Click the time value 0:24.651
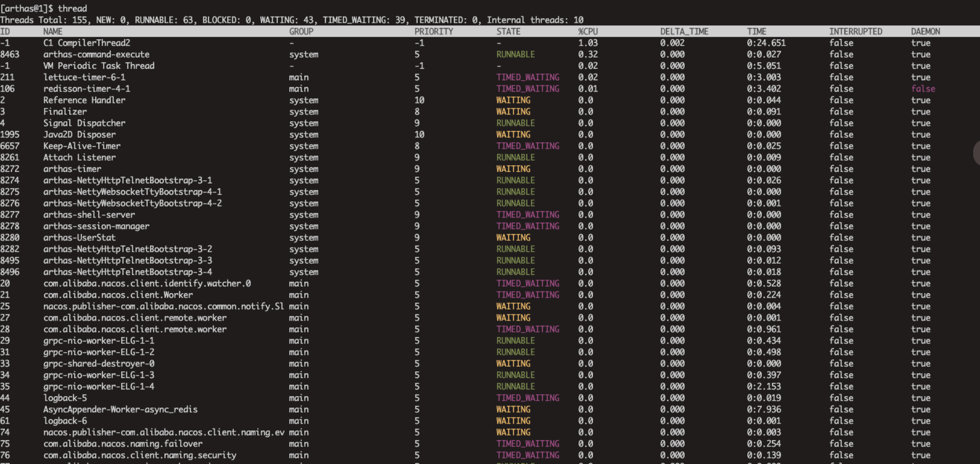980x464 pixels. (x=766, y=43)
